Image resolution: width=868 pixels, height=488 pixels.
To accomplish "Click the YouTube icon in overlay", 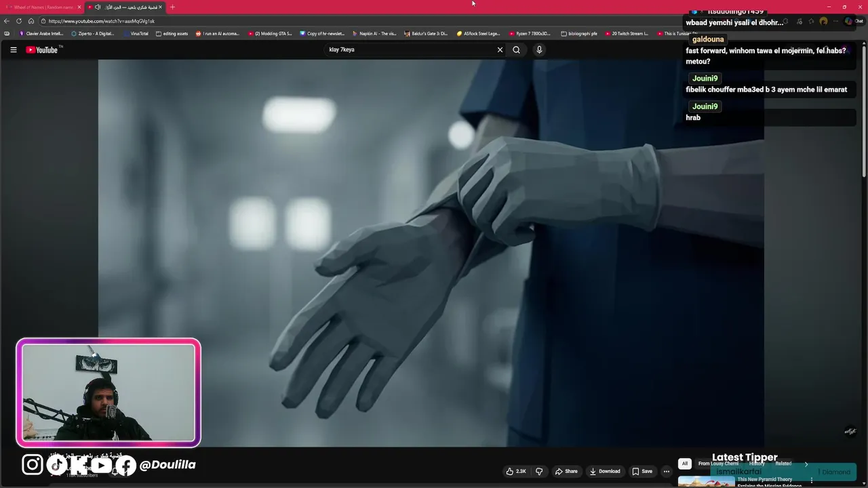I will click(102, 464).
